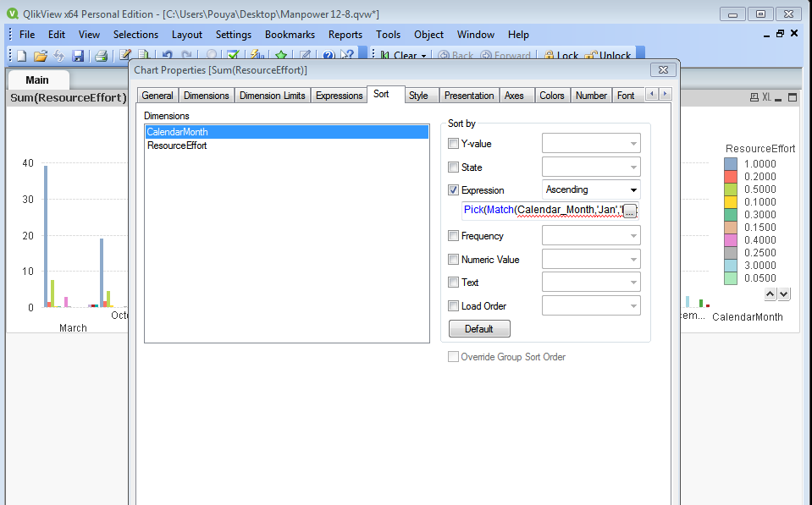Maximize the chart object via caption icon
The width and height of the screenshot is (812, 505).
pos(793,97)
